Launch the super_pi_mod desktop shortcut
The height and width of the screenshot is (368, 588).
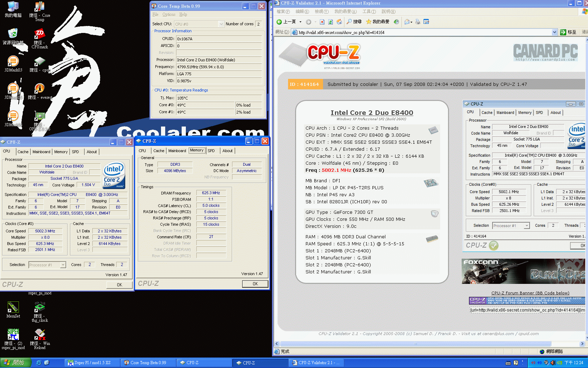[13, 339]
